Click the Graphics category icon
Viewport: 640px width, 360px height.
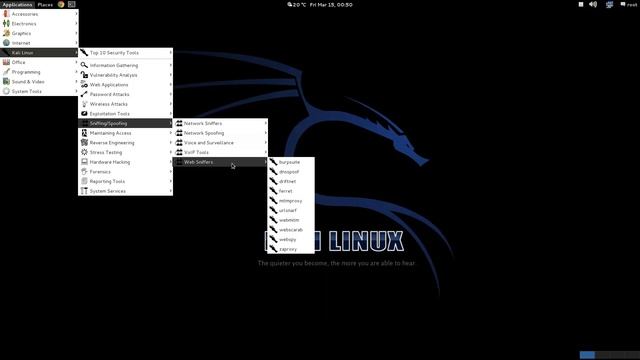(6, 33)
